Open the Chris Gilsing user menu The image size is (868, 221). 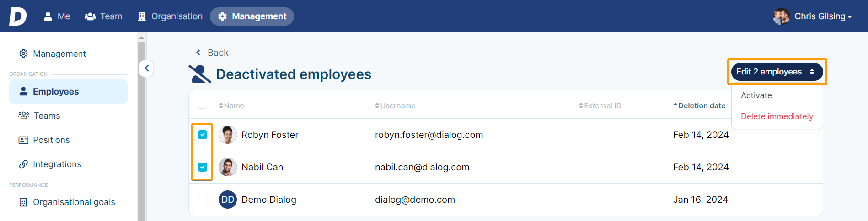click(x=813, y=16)
